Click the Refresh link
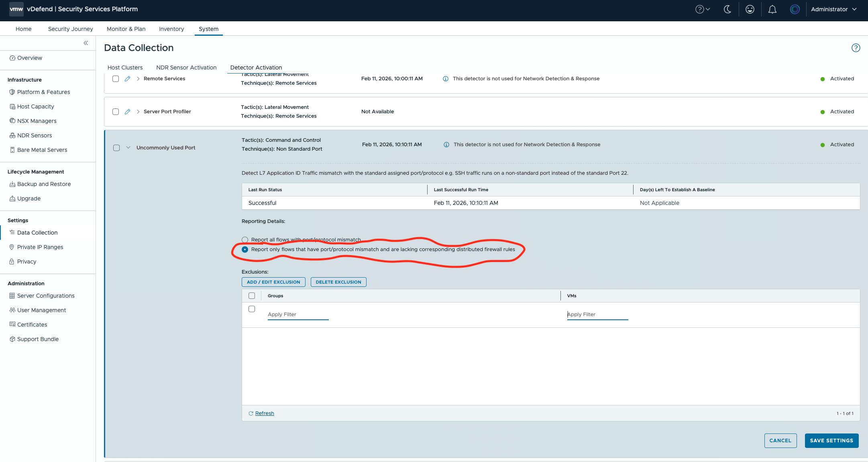The image size is (868, 462). pos(264,413)
